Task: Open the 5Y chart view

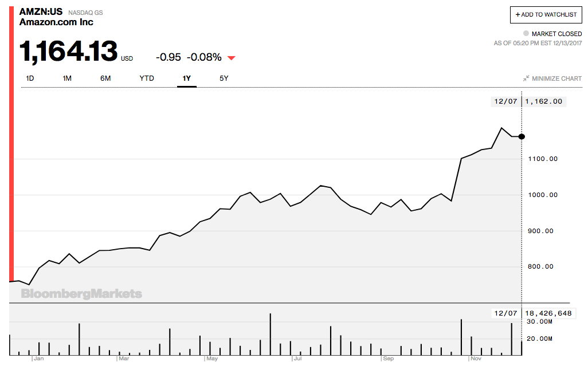Action: (224, 78)
